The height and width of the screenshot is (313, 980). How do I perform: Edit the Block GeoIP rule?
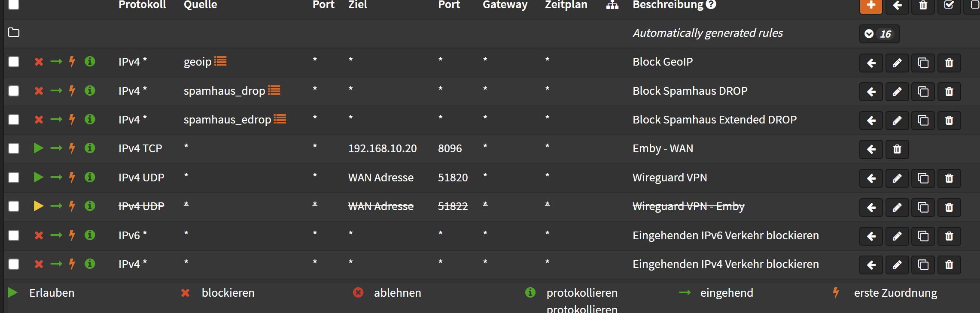(897, 63)
